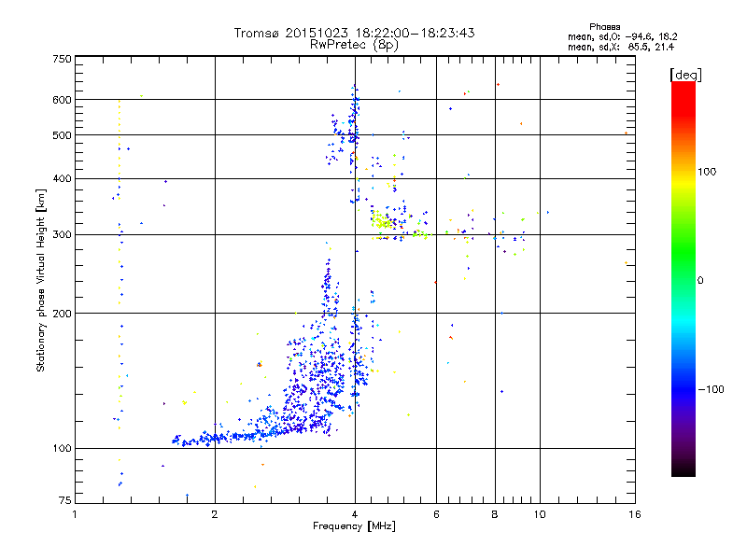Select the 'RwPretec (8p)' subtitle text
This screenshot has height=560, width=747.
click(x=354, y=45)
